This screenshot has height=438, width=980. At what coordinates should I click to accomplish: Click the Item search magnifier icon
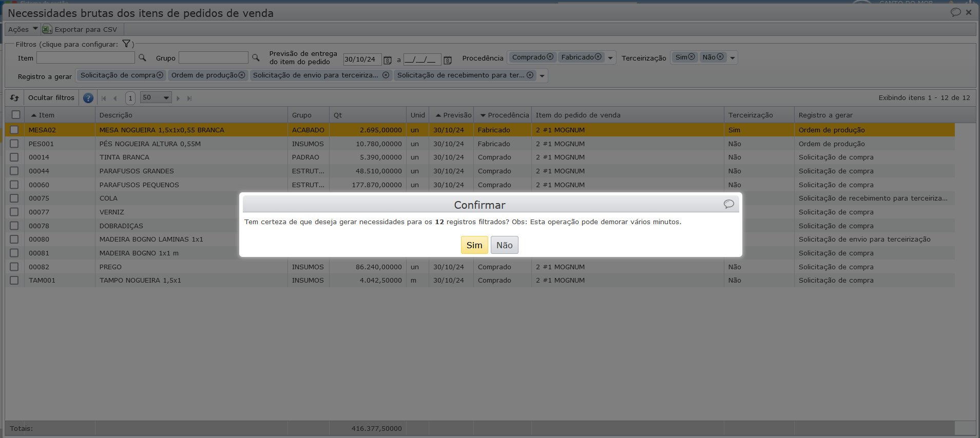coord(143,58)
